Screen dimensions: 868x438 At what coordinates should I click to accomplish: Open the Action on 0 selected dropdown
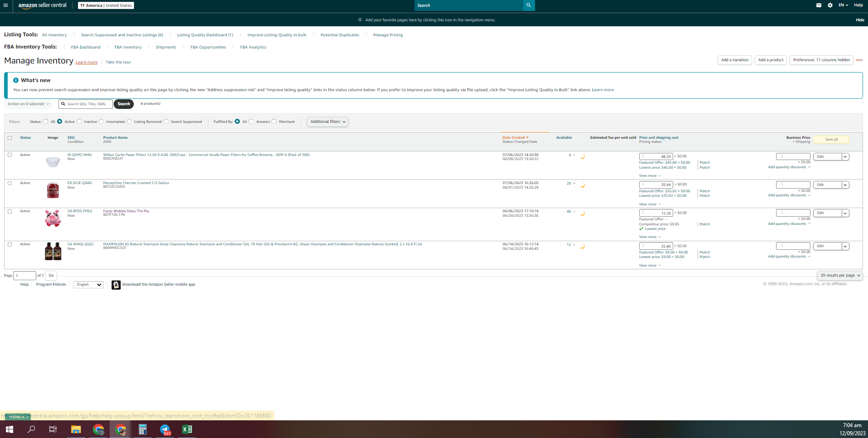click(x=28, y=104)
